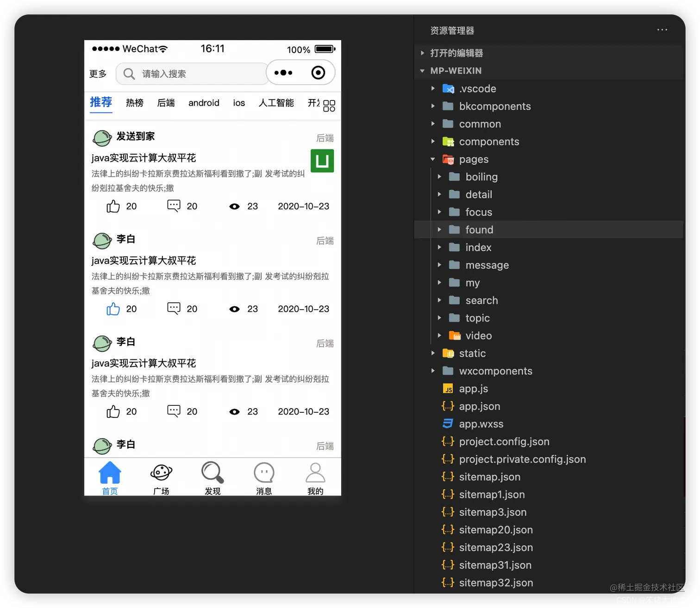
Task: Tap the capsule exit circle icon
Action: click(318, 73)
